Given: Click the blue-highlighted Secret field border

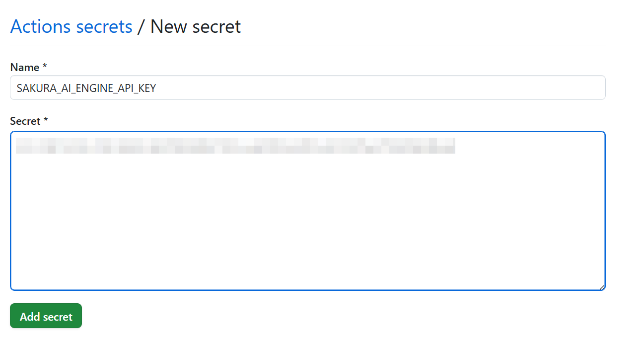Looking at the screenshot, I should 308,132.
